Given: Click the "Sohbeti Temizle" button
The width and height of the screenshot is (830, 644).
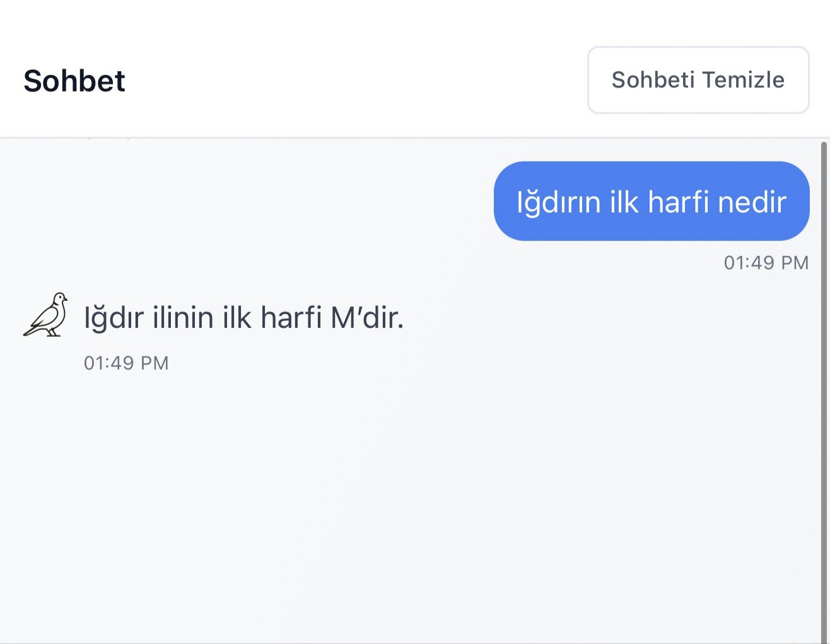Looking at the screenshot, I should pyautogui.click(x=698, y=80).
